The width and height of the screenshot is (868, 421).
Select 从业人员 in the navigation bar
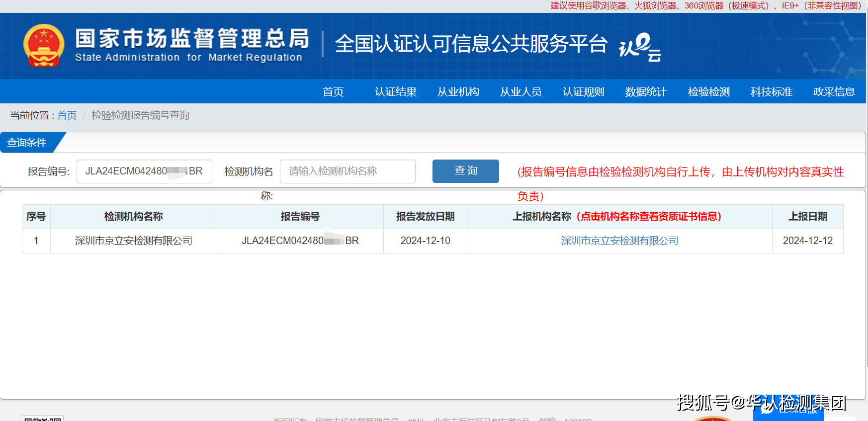click(x=521, y=92)
